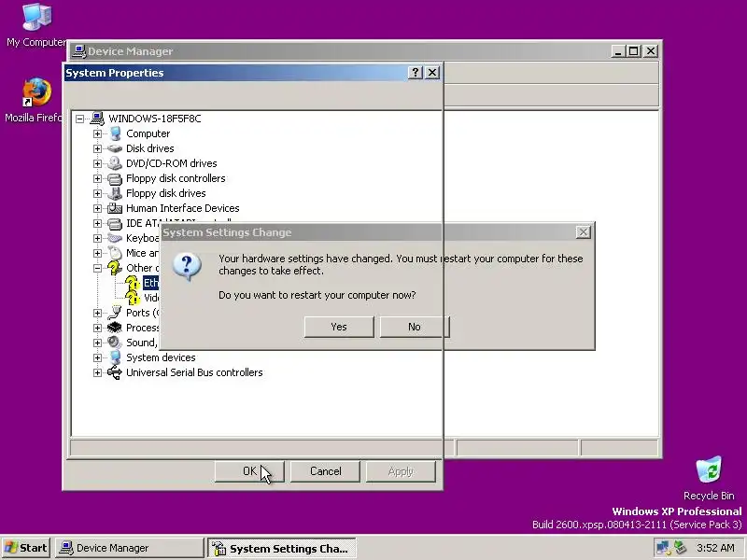The image size is (747, 560).
Task: Select 'System devices' label
Action: point(161,357)
